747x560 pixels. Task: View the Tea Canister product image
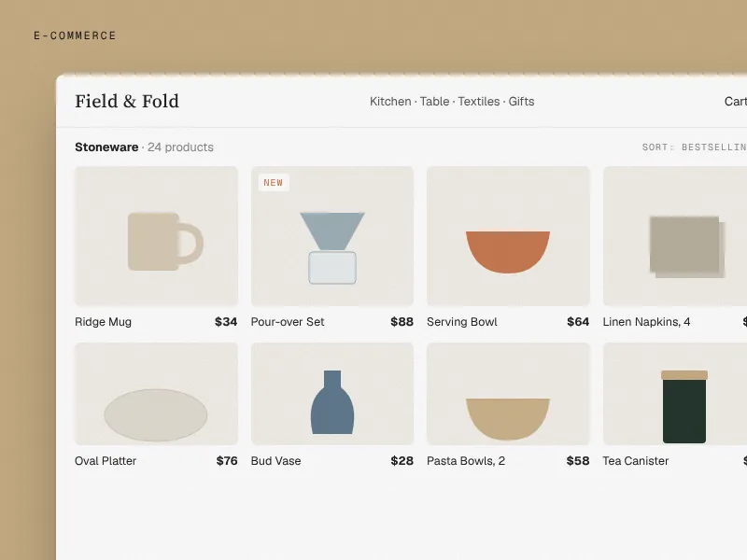click(x=675, y=394)
